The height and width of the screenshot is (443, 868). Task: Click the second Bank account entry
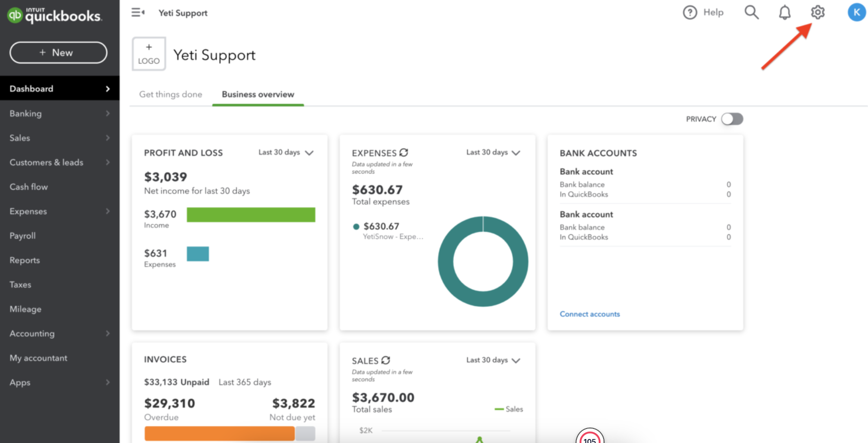pyautogui.click(x=645, y=225)
